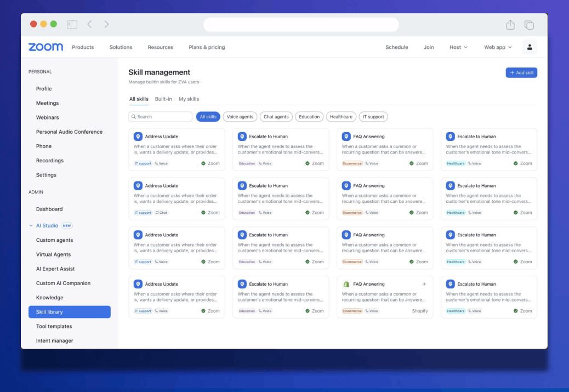The width and height of the screenshot is (569, 392).
Task: Switch to the All skills tab
Action: tap(139, 99)
